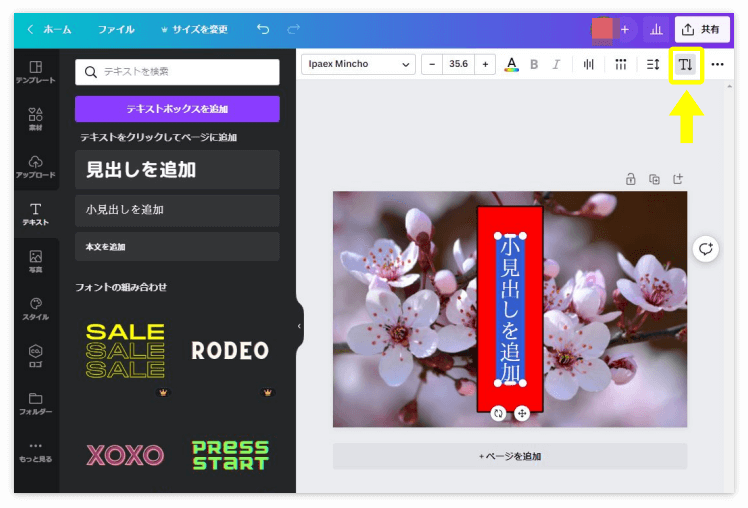Open Resize (サイズを変更) menu
The height and width of the screenshot is (508, 748).
[x=194, y=30]
